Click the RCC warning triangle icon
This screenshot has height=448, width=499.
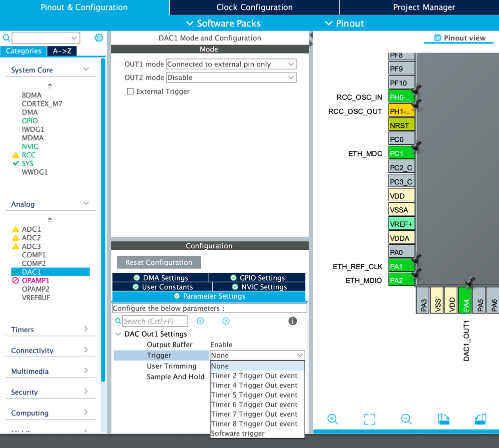pyautogui.click(x=15, y=155)
